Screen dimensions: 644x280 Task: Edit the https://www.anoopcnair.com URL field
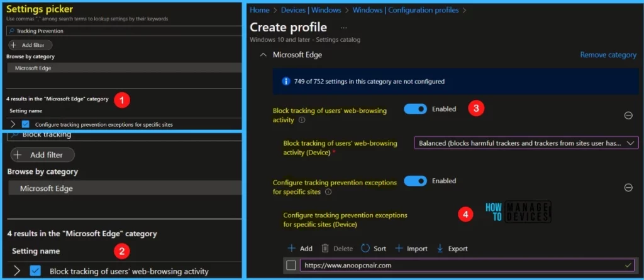(467, 265)
